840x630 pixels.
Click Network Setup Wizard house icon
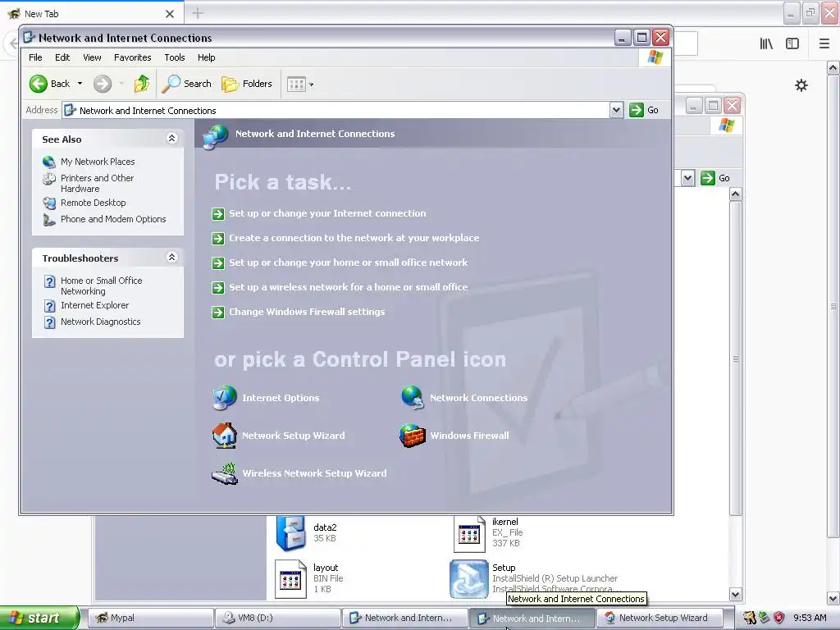[x=225, y=436]
